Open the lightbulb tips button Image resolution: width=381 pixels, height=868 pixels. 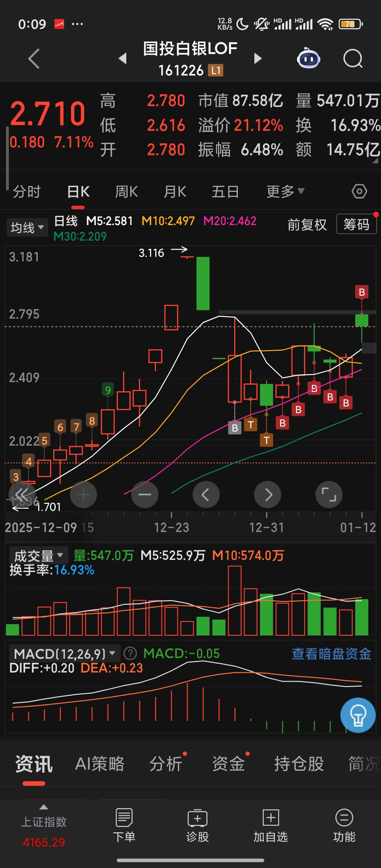[x=358, y=715]
